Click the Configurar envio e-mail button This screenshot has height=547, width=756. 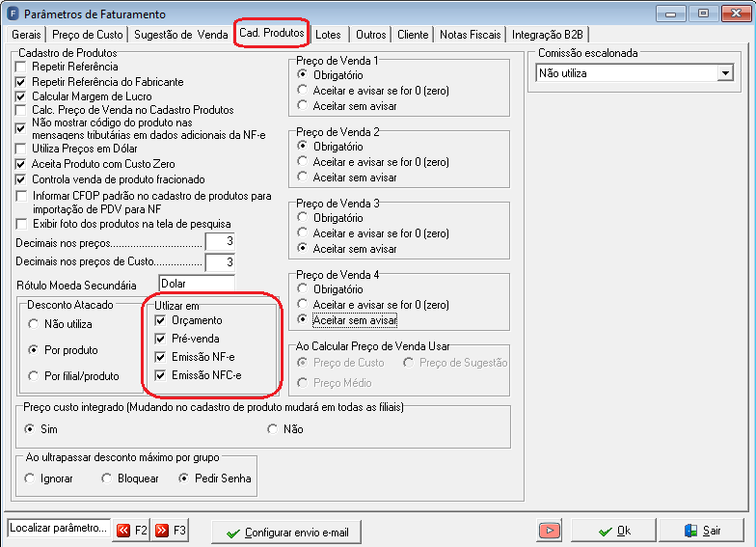coord(286,533)
